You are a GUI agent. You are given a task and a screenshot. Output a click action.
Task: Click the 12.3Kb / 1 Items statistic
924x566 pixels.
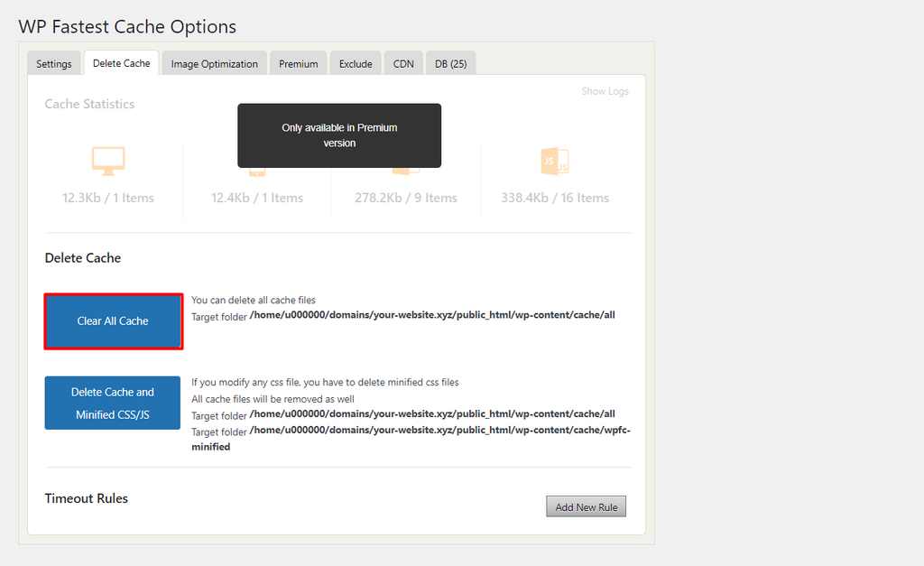click(108, 198)
